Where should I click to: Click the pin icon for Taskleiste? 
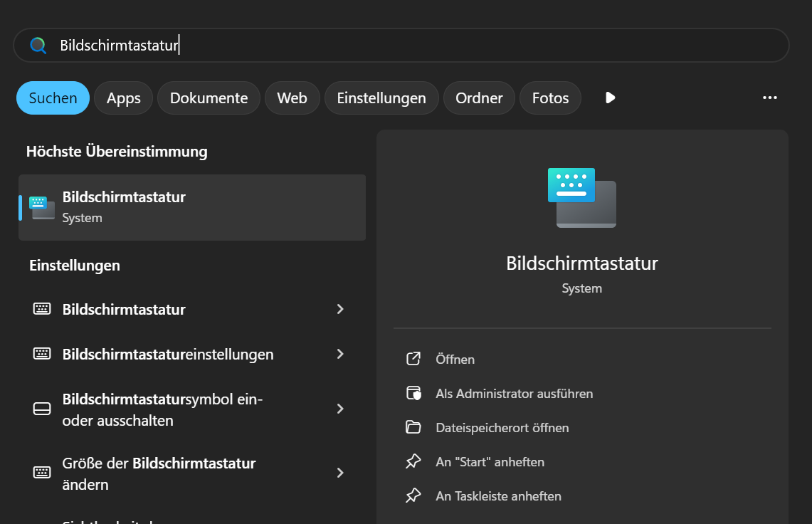click(413, 496)
